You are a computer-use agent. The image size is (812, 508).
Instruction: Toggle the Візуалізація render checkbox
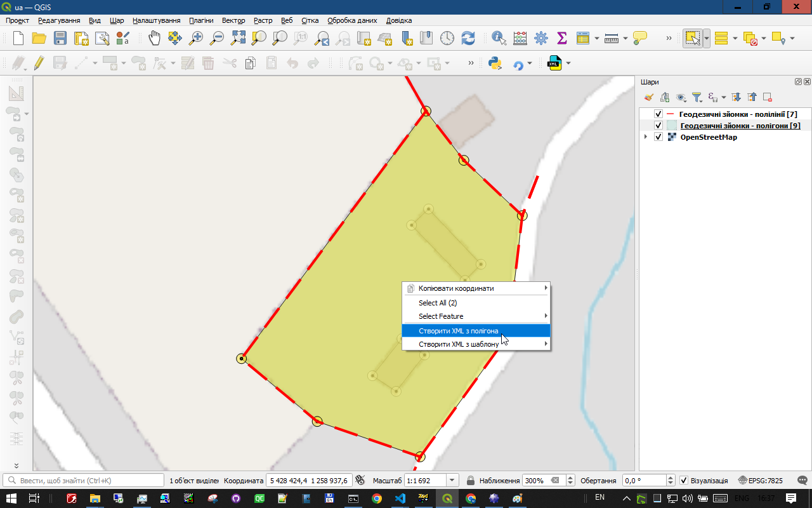tap(683, 481)
